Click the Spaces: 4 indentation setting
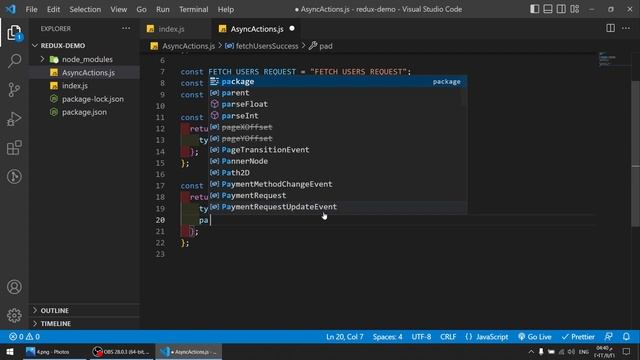The image size is (640, 360). [x=387, y=337]
